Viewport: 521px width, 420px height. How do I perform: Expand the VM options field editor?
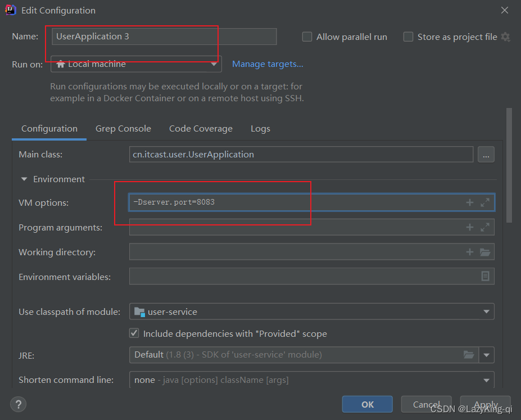pyautogui.click(x=485, y=202)
